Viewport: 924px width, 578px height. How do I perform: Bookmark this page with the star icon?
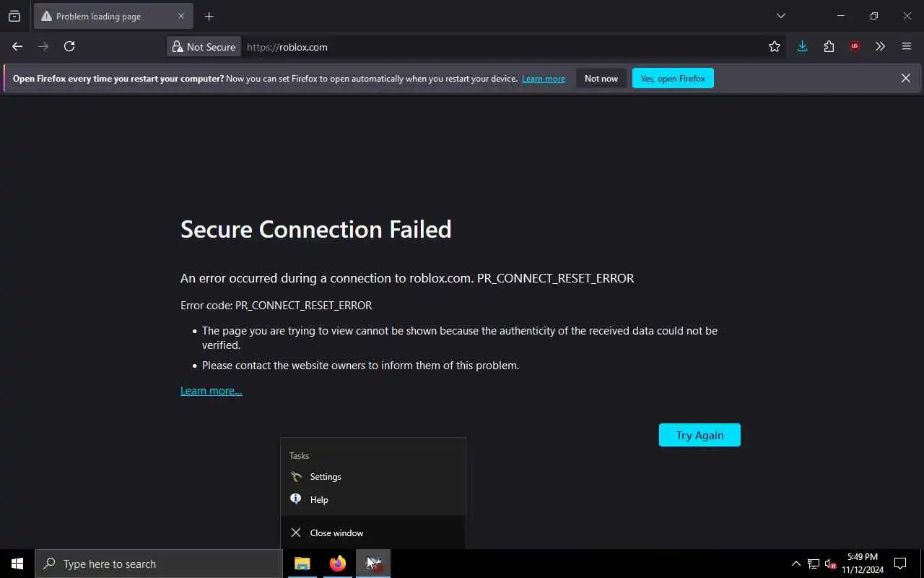point(775,46)
